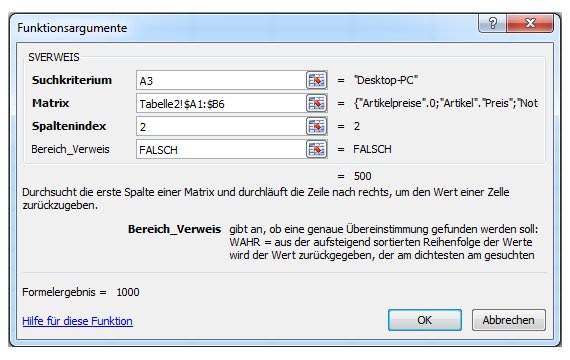
Task: Click the Formelergebnis value 1000
Action: tap(128, 292)
